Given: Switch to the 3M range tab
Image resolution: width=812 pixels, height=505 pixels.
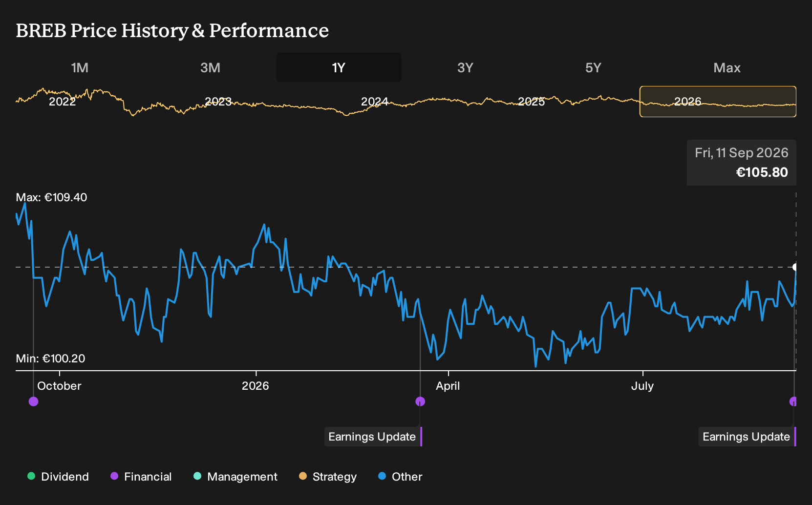Looking at the screenshot, I should (210, 67).
